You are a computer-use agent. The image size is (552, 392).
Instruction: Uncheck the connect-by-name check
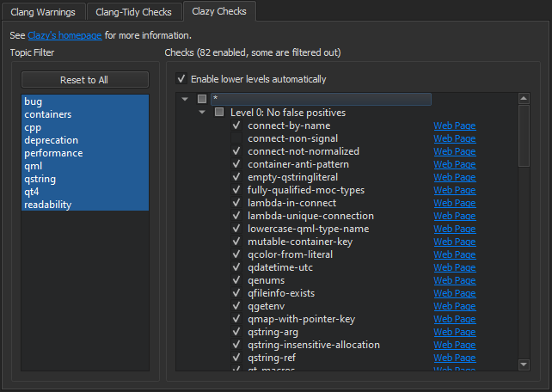point(236,126)
